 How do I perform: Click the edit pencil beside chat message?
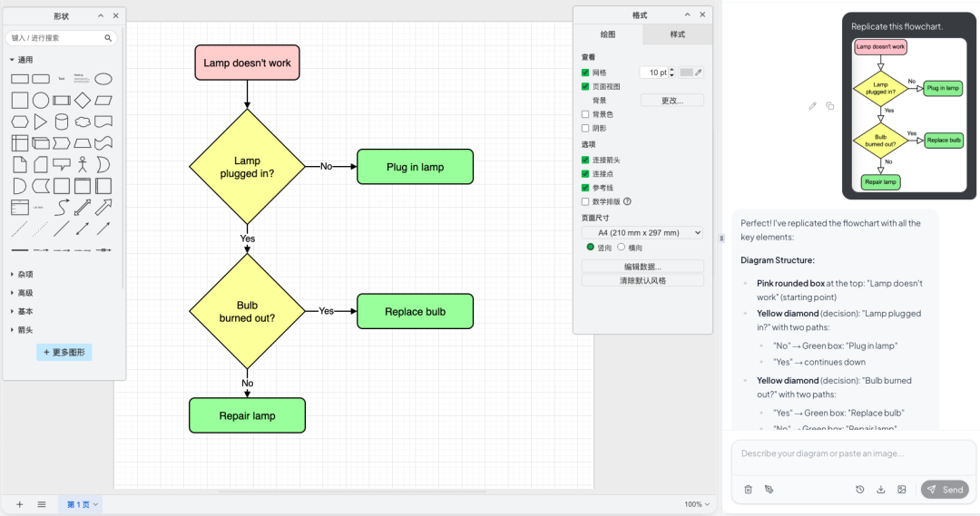click(x=812, y=106)
